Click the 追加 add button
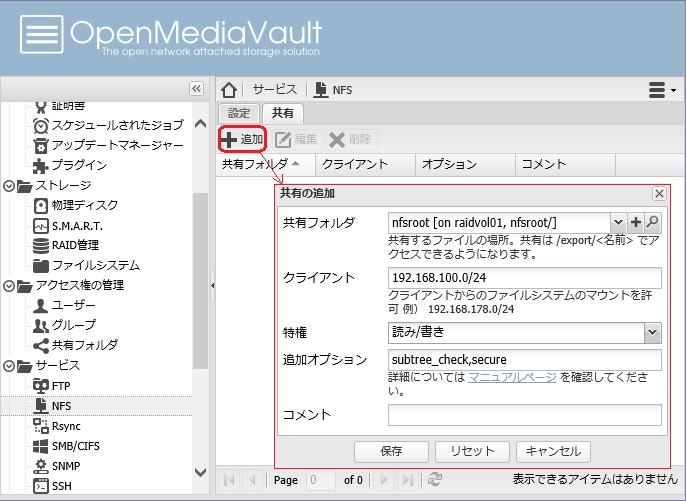The width and height of the screenshot is (686, 501). 242,140
